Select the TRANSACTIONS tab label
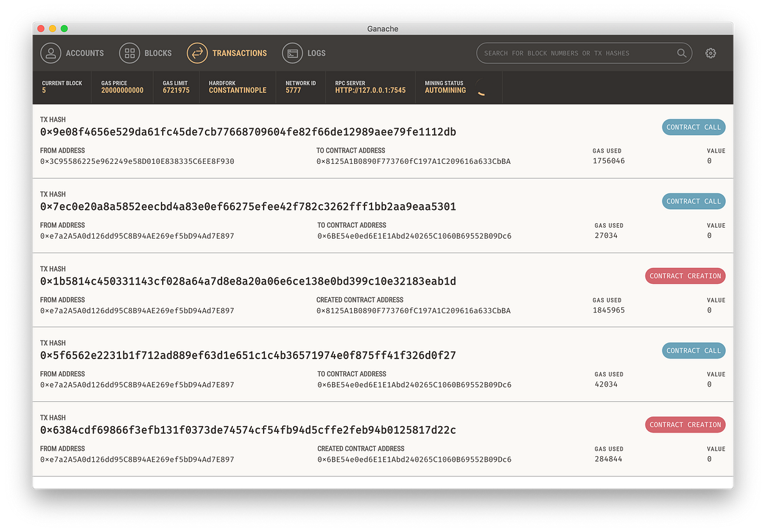Image resolution: width=766 pixels, height=532 pixels. coord(240,54)
